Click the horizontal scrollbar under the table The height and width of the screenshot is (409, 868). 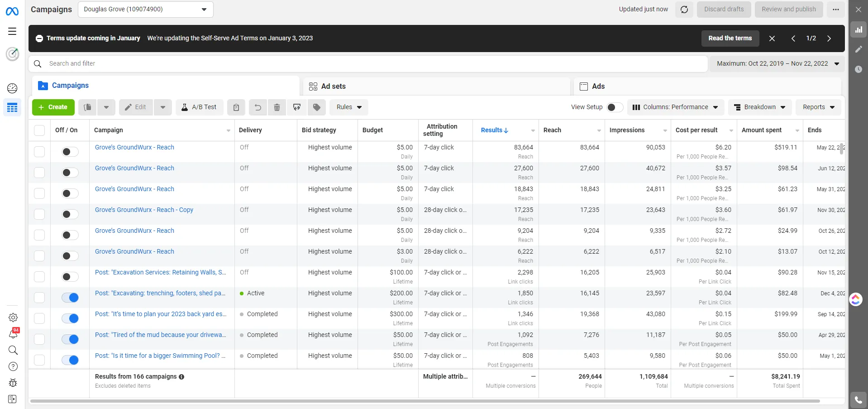(425, 401)
